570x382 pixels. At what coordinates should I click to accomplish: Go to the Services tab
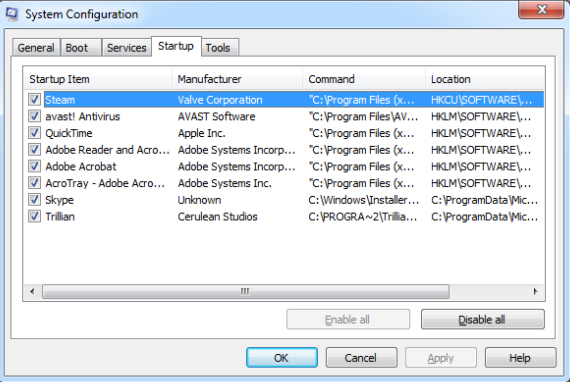(127, 48)
